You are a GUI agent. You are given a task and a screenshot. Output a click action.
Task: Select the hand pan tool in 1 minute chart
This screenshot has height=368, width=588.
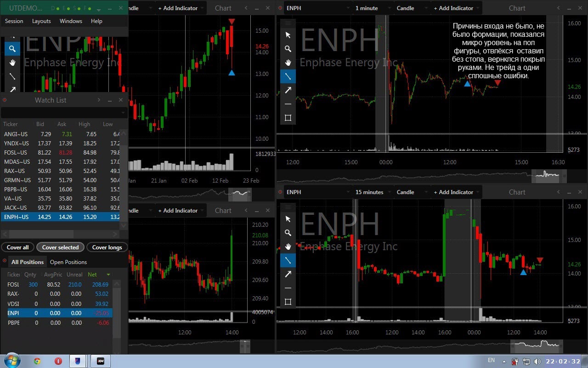[x=288, y=63]
